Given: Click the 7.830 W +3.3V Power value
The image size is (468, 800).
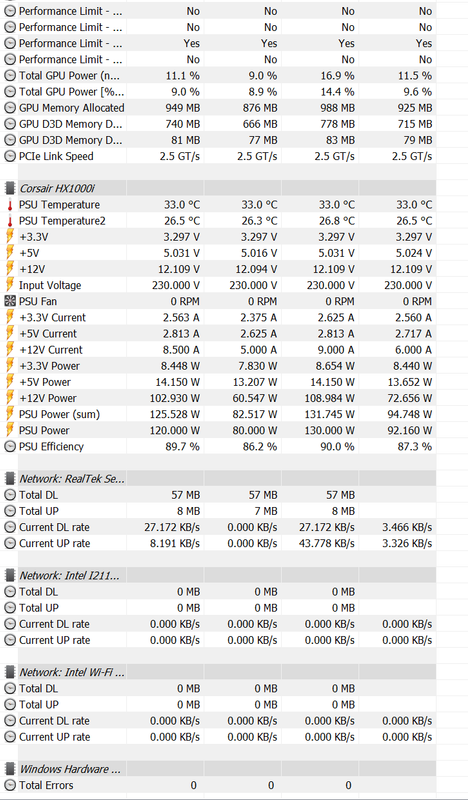Looking at the screenshot, I should pos(257,366).
